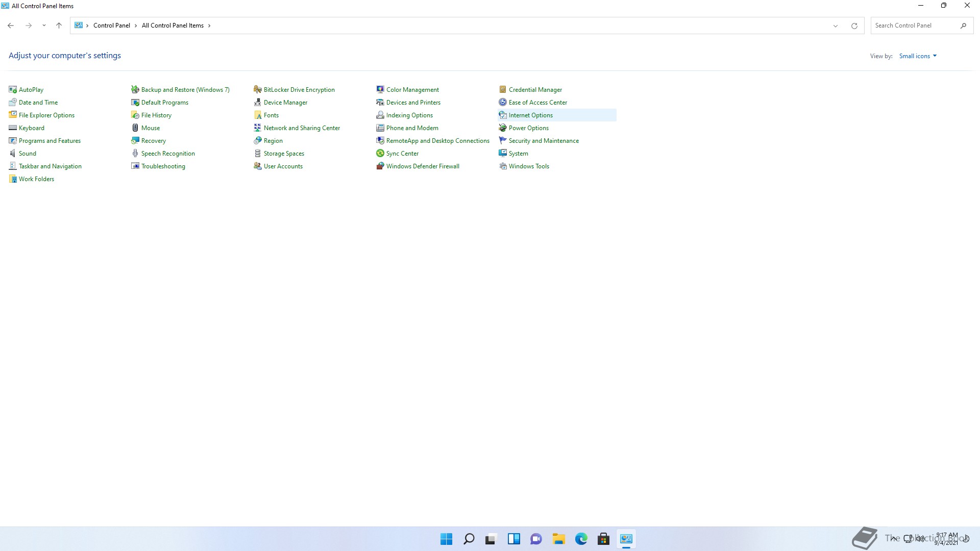Click the search magnifier icon in the search box
This screenshot has height=551, width=980.
(x=963, y=26)
